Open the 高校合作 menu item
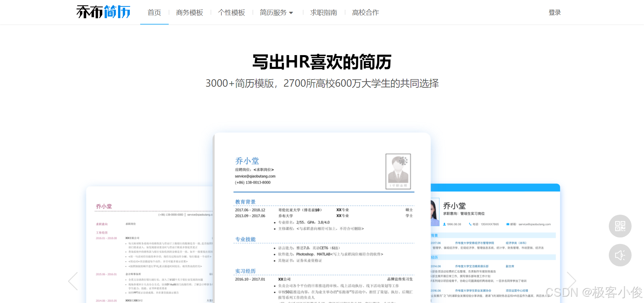Screen dimensions: 644x303 366,12
